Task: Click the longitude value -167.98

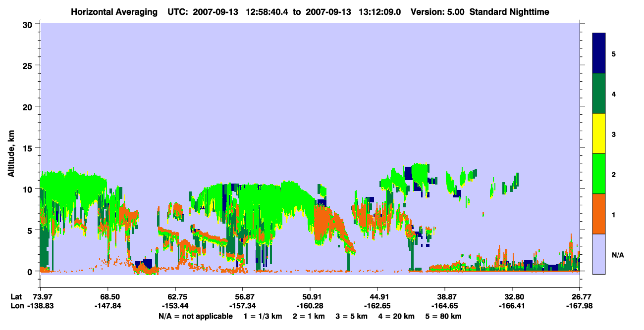Action: tap(580, 306)
